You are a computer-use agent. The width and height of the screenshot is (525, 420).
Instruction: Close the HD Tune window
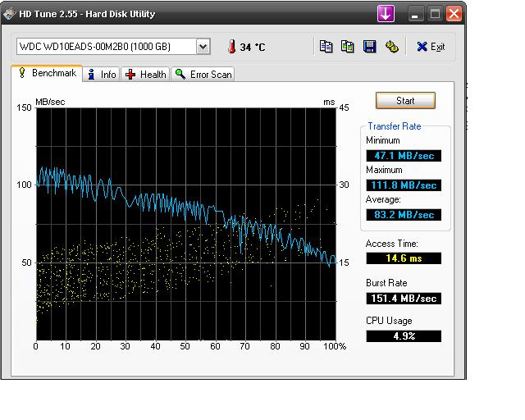[x=454, y=14]
